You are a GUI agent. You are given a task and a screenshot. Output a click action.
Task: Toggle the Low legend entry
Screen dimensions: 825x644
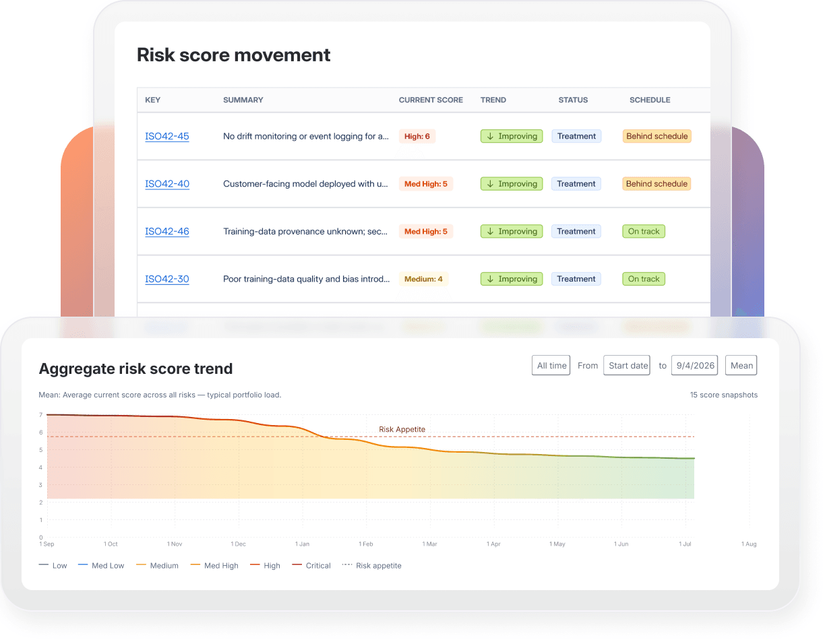coord(53,566)
